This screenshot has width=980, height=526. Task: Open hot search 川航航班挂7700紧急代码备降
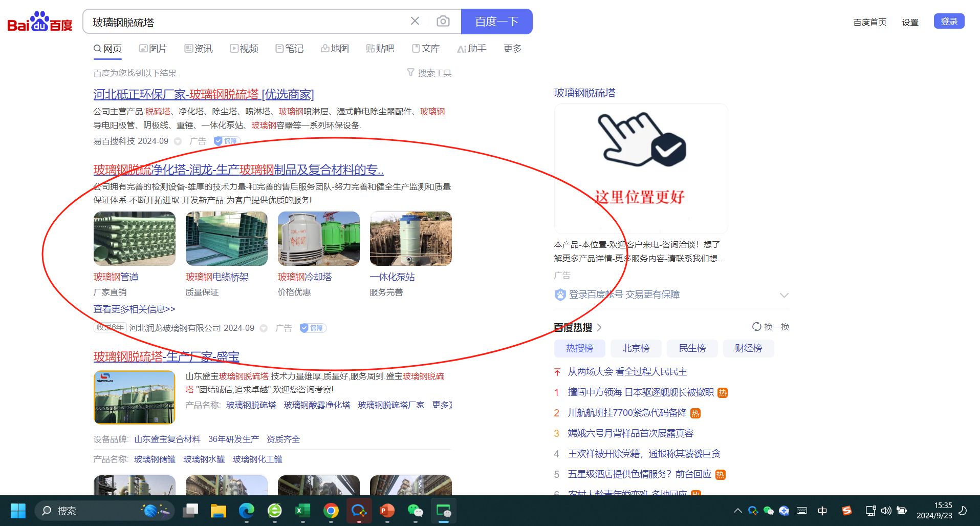[x=627, y=413]
